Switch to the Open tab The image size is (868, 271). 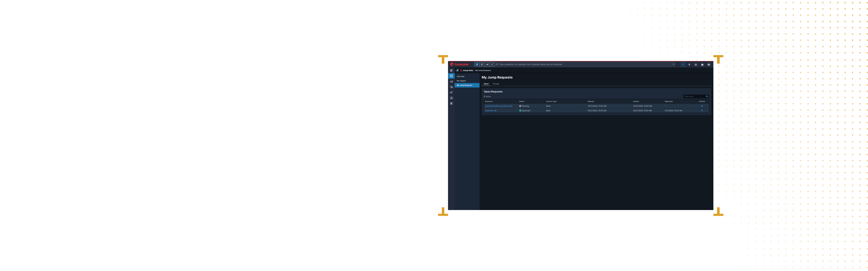click(x=486, y=84)
